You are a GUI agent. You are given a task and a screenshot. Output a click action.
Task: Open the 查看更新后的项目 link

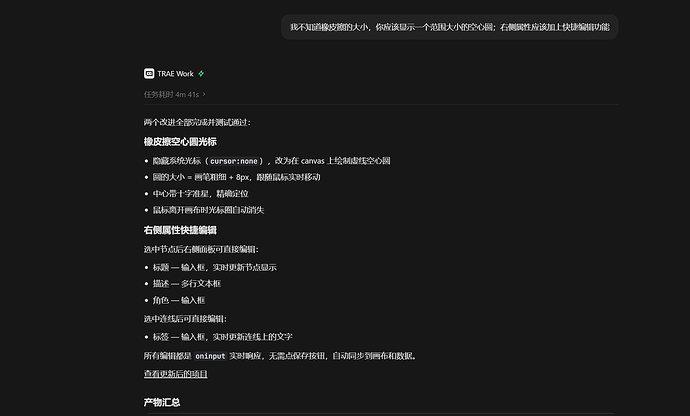point(176,374)
